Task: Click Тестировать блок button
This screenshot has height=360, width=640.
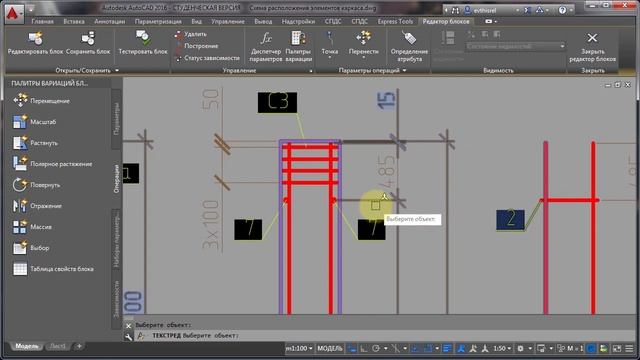Action: pos(143,44)
